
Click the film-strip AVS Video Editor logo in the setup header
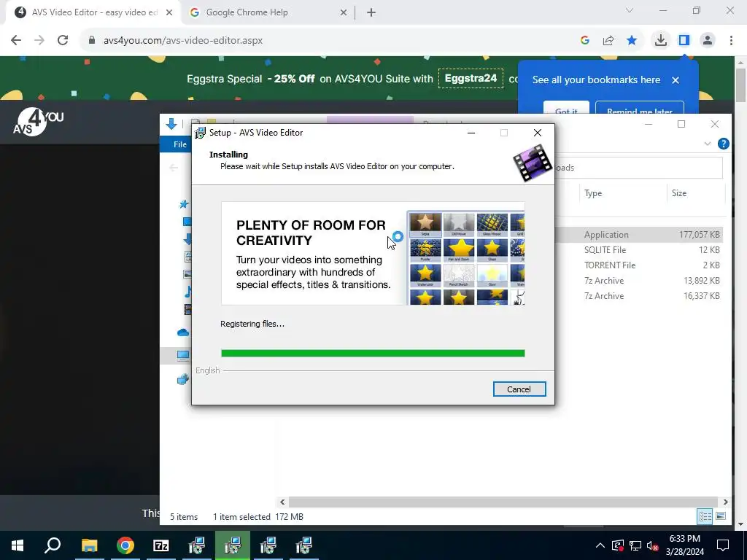pyautogui.click(x=532, y=163)
